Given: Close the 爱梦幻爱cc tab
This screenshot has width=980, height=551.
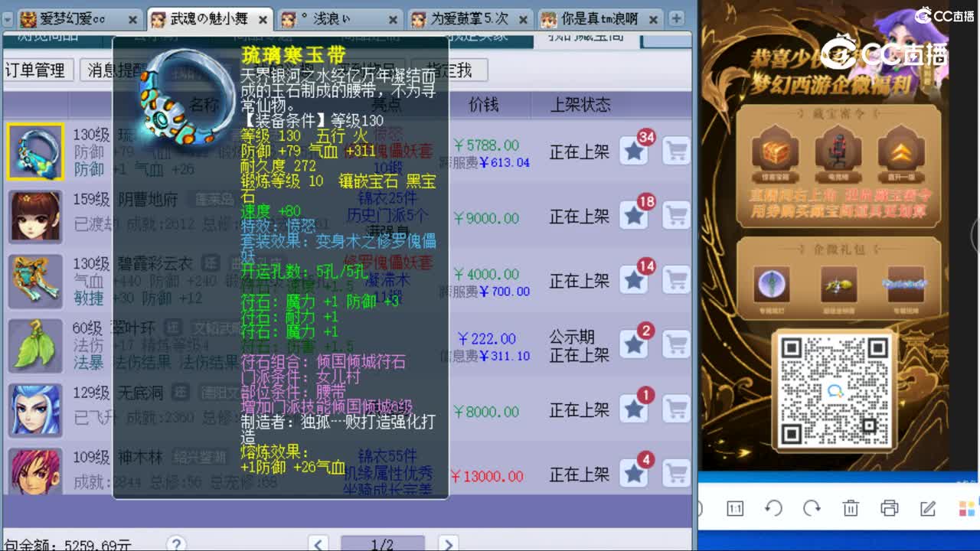Looking at the screenshot, I should [x=133, y=20].
